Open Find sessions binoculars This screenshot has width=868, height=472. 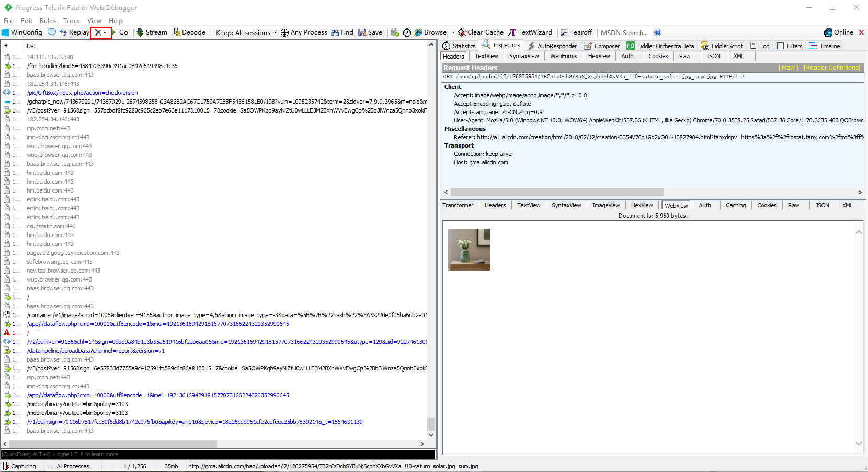pyautogui.click(x=342, y=32)
